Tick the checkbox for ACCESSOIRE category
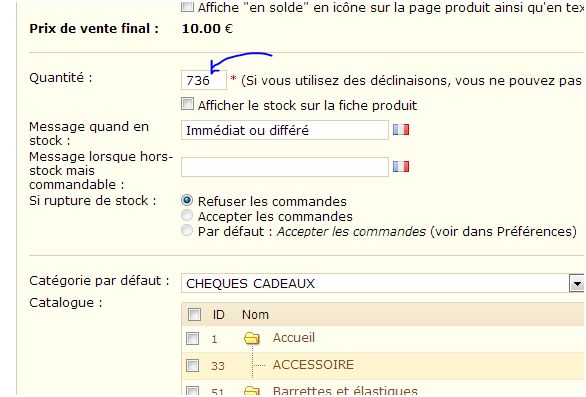 (192, 365)
